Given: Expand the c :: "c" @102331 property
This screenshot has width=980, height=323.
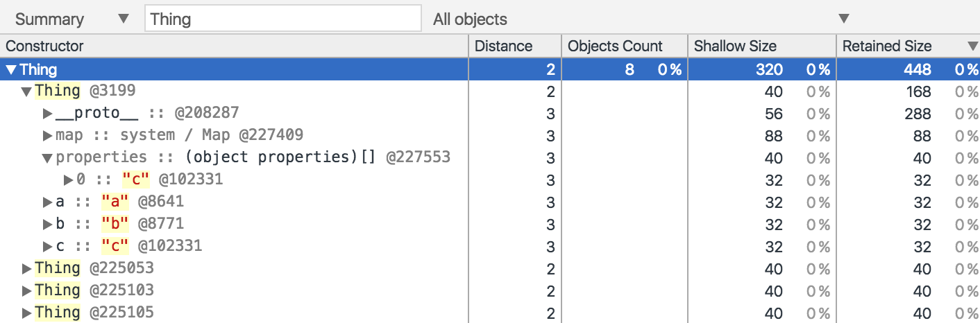Looking at the screenshot, I should coord(48,247).
